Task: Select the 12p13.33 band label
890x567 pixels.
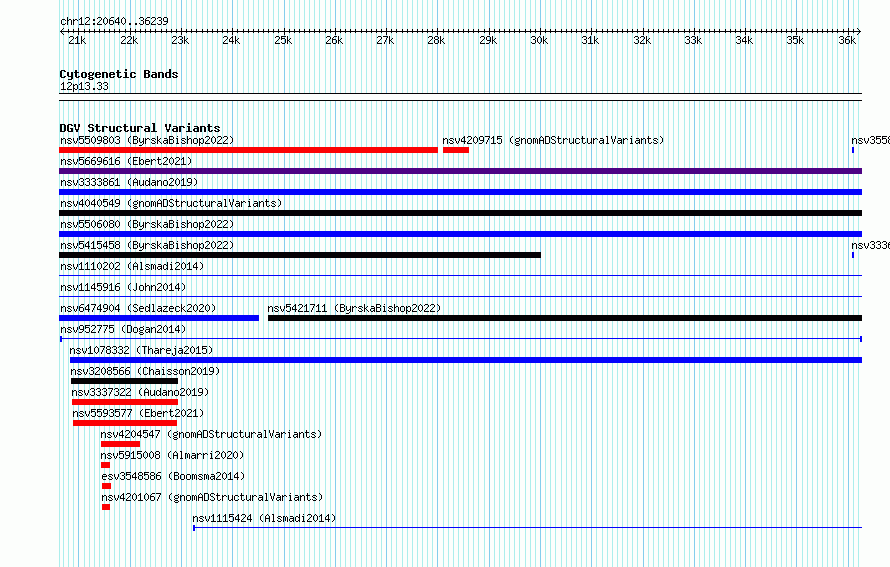Action: click(x=84, y=86)
